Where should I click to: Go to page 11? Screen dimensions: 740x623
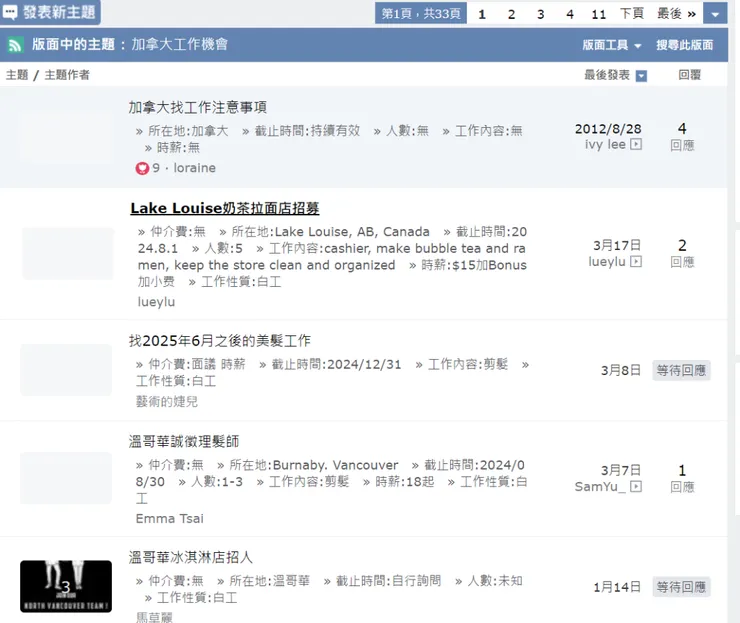(x=598, y=14)
